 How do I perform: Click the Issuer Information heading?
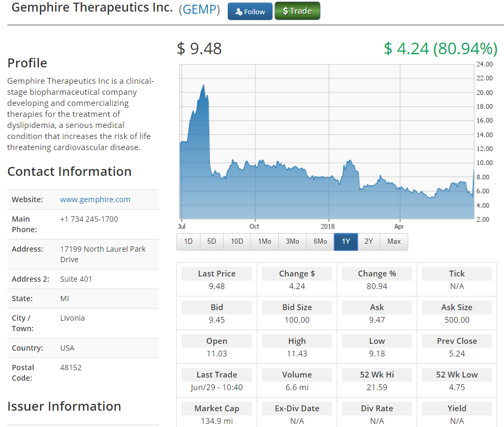[64, 406]
